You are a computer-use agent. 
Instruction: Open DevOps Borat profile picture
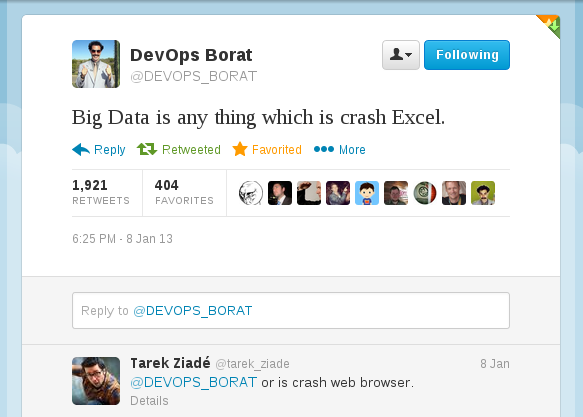click(x=96, y=64)
